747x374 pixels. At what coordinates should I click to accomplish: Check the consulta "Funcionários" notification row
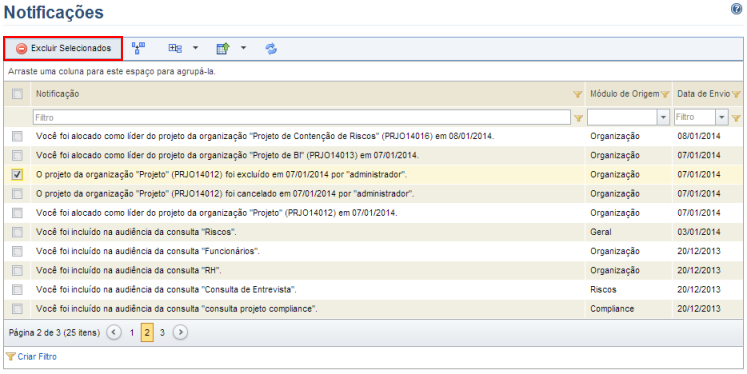[17, 252]
